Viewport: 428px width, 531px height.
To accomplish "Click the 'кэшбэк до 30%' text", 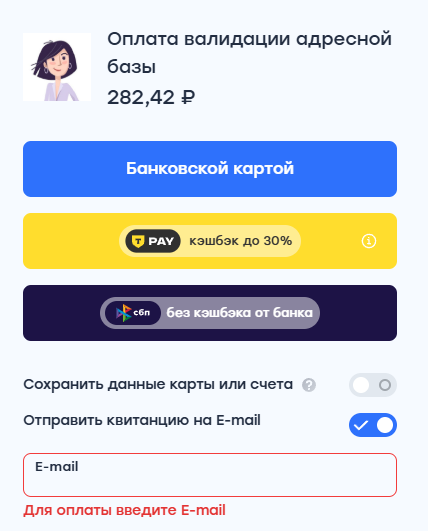I will pos(240,241).
